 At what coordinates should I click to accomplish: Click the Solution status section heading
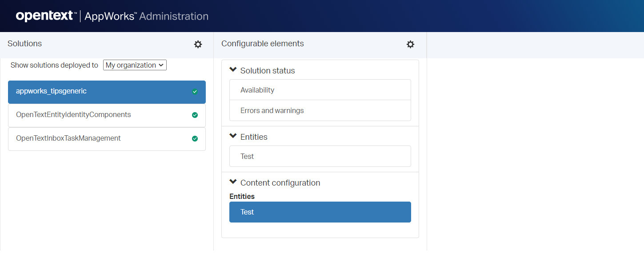point(268,71)
